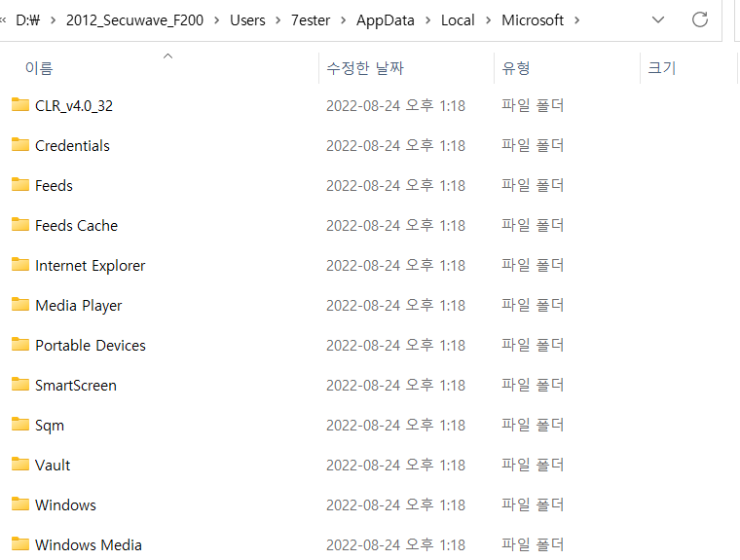Show hidden breadcrumb path via double chevron
The width and height of the screenshot is (740, 560).
tap(3, 20)
